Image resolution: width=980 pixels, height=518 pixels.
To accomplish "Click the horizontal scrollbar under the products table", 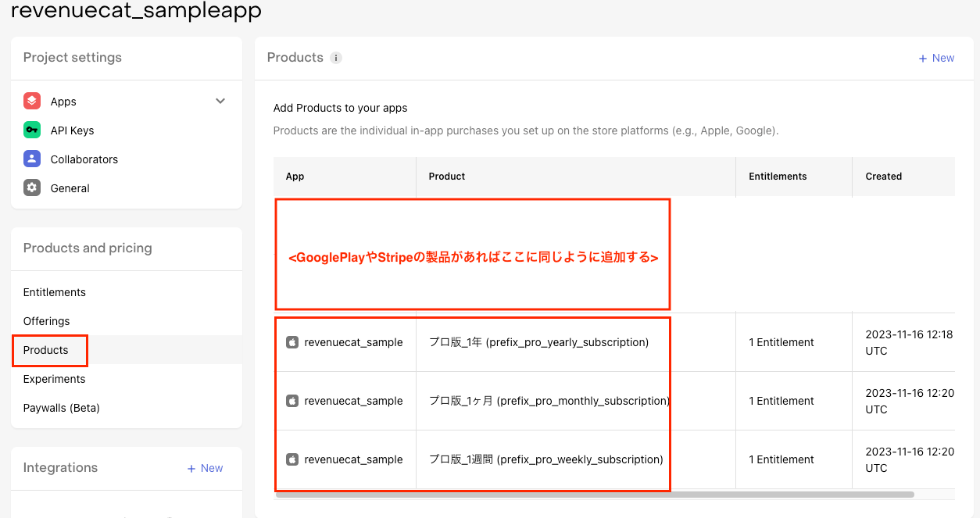I will click(x=595, y=495).
